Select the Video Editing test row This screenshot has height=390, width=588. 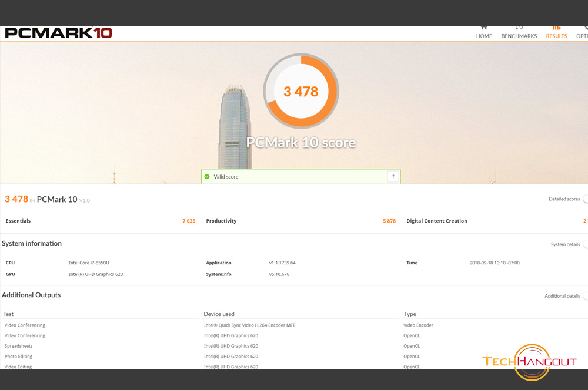(x=18, y=367)
